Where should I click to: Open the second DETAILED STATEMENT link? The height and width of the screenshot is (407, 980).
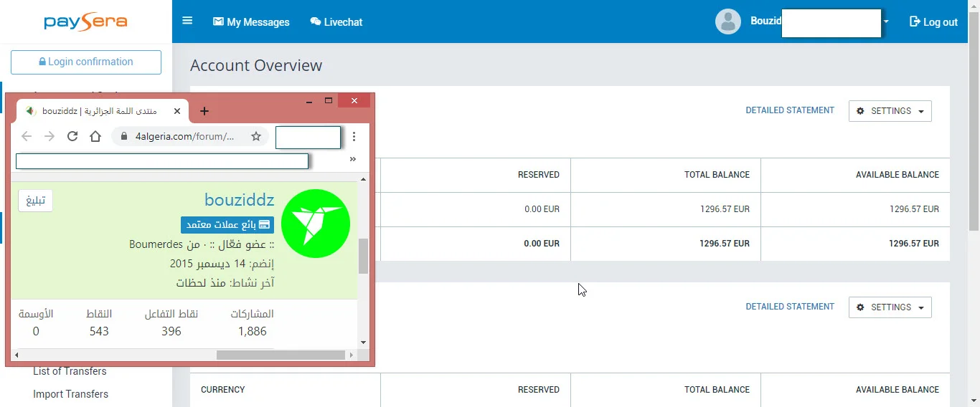click(789, 307)
